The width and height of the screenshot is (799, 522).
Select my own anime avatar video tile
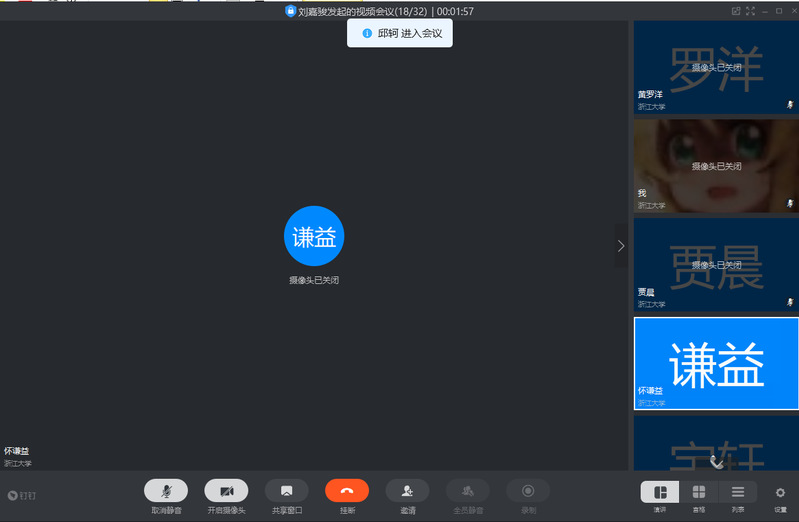(x=716, y=165)
